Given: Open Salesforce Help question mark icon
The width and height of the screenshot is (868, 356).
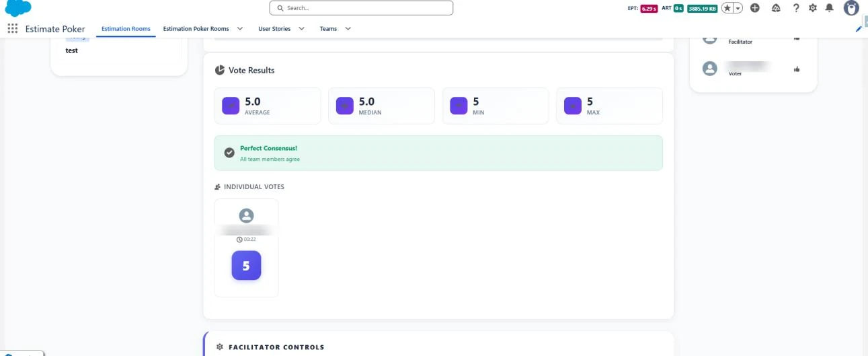Looking at the screenshot, I should pyautogui.click(x=796, y=8).
